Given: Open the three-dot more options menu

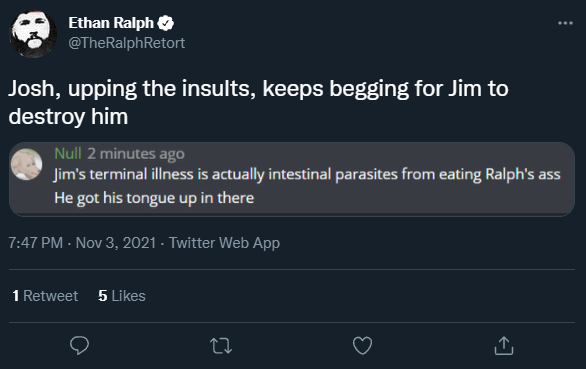Looking at the screenshot, I should click(x=565, y=23).
